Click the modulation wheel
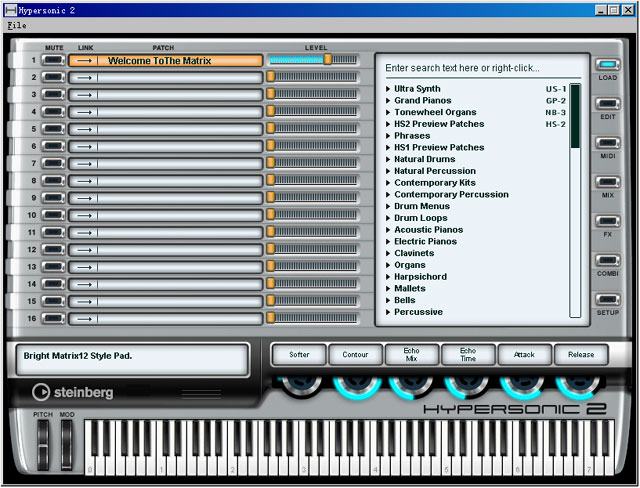 [x=67, y=445]
